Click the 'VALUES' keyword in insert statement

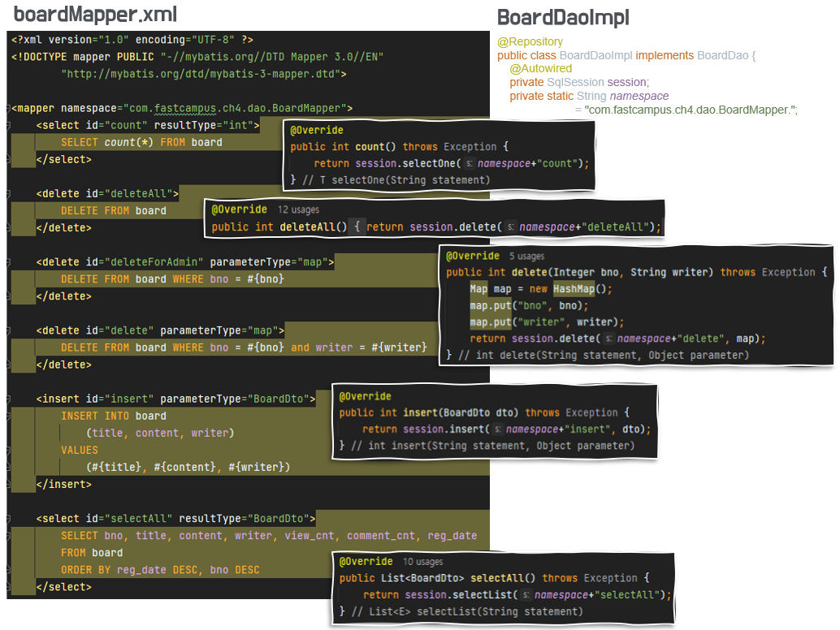(x=80, y=450)
